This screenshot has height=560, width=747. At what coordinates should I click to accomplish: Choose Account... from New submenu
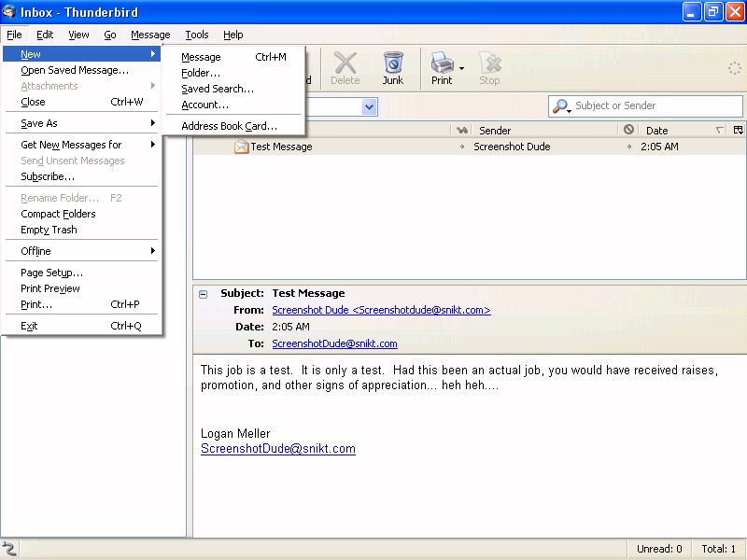(233, 105)
